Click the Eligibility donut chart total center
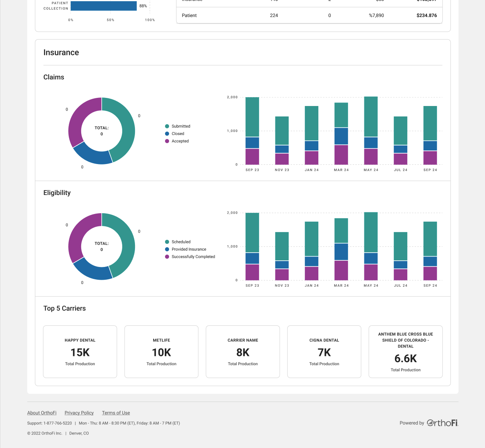This screenshot has height=448, width=485. pyautogui.click(x=102, y=246)
